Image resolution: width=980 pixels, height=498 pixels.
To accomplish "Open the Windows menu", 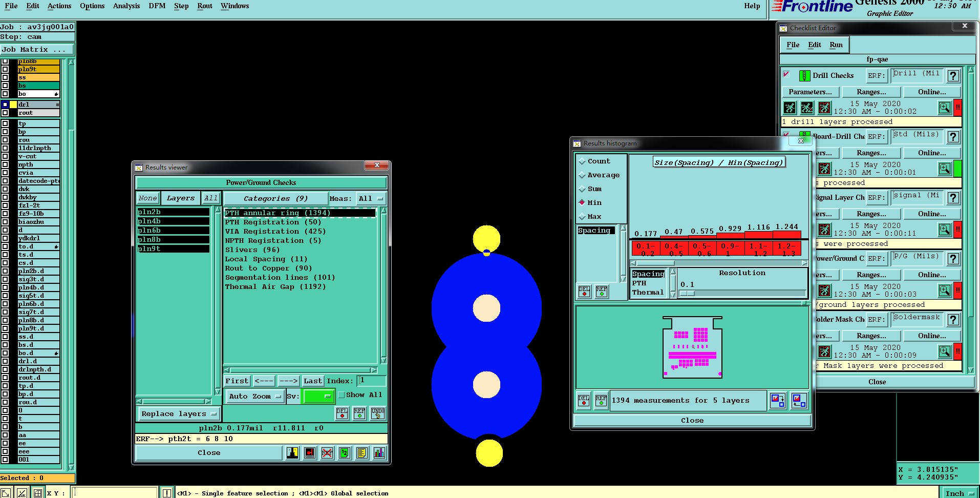I will [x=235, y=6].
